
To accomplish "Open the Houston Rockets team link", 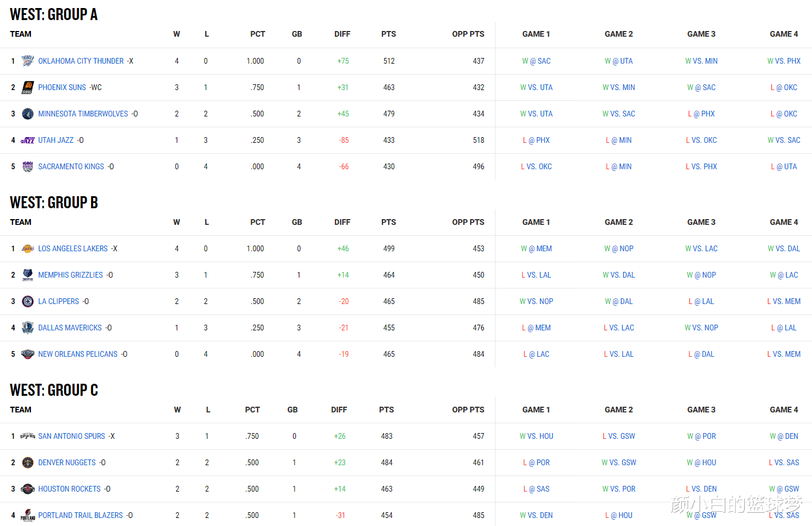I will tap(69, 489).
